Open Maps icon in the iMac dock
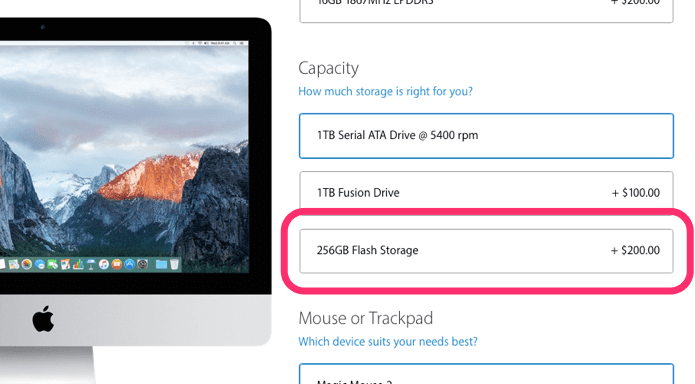The width and height of the screenshot is (695, 384). (14, 264)
